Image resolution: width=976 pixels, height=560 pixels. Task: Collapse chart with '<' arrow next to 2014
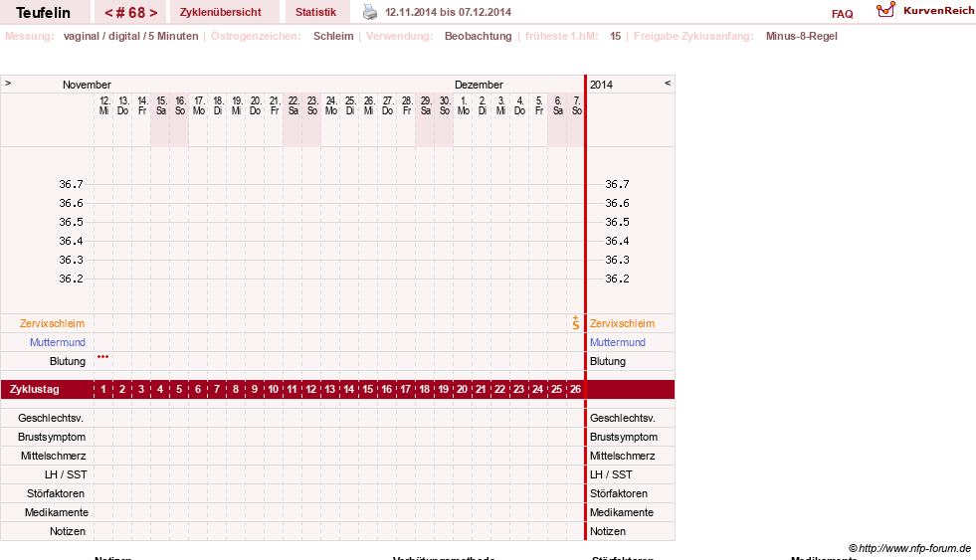click(668, 83)
